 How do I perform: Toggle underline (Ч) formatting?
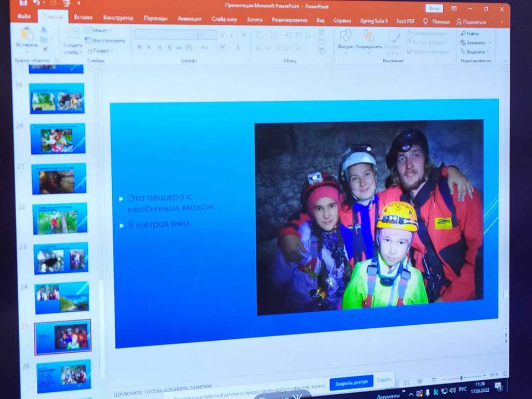159,47
